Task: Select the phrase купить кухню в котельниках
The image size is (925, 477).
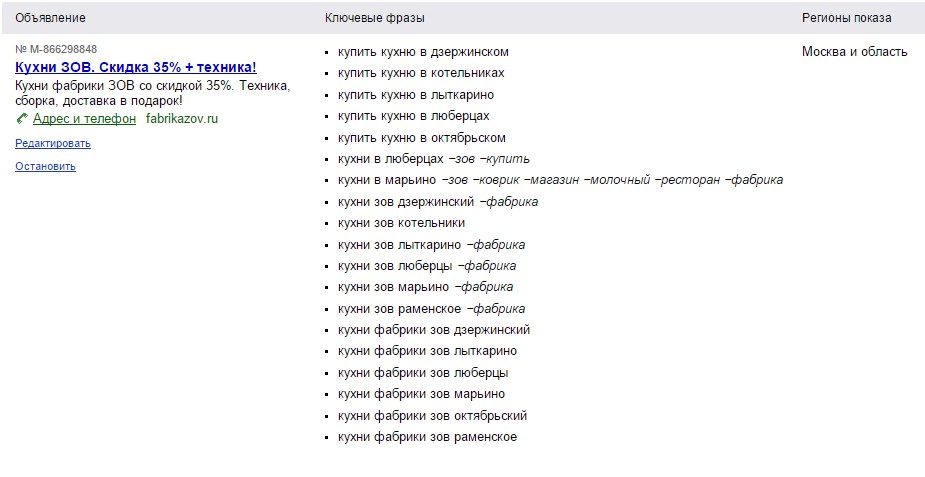Action: (421, 73)
